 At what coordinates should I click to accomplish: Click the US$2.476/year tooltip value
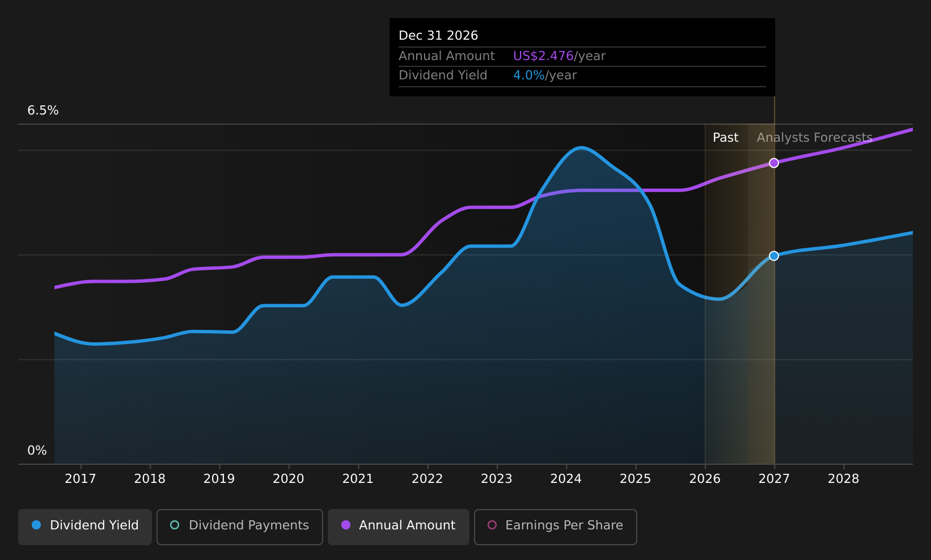[x=560, y=56]
